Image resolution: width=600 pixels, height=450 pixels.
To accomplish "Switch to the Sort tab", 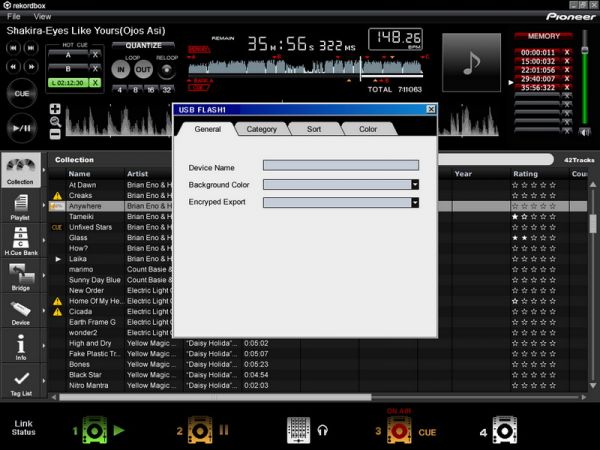I will point(314,129).
